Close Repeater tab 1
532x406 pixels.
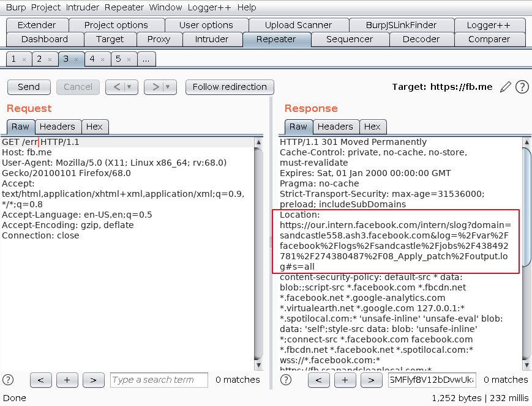[24, 60]
